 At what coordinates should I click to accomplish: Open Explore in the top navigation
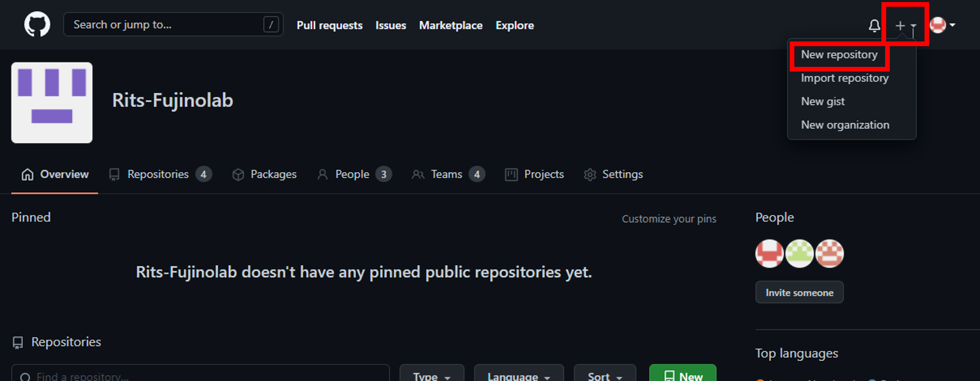514,25
